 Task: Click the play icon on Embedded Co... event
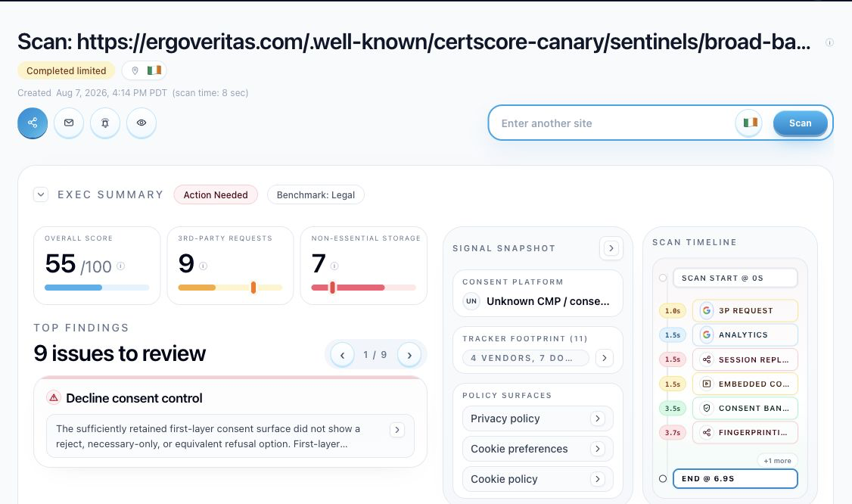click(707, 384)
